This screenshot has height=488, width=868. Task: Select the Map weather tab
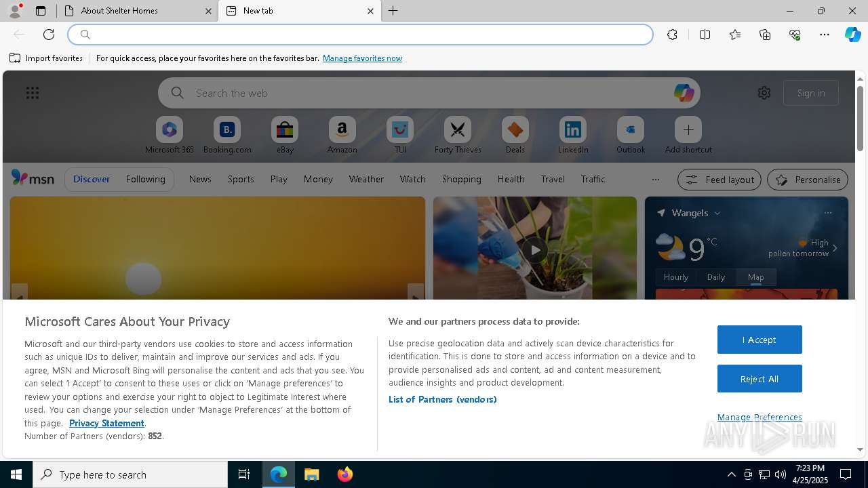(756, 277)
